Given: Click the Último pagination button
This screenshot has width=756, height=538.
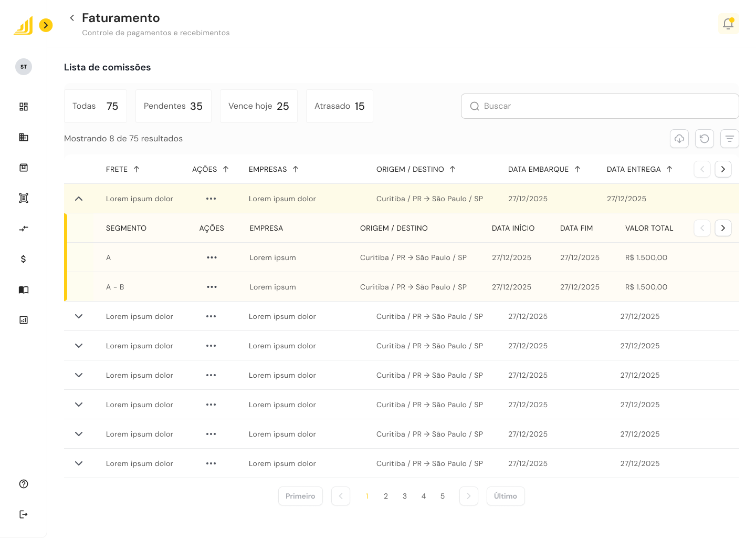Looking at the screenshot, I should click(x=505, y=496).
